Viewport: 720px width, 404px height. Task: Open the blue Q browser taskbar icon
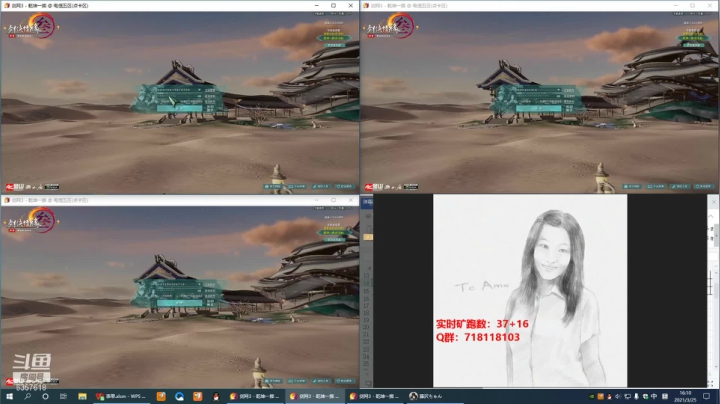(179, 396)
